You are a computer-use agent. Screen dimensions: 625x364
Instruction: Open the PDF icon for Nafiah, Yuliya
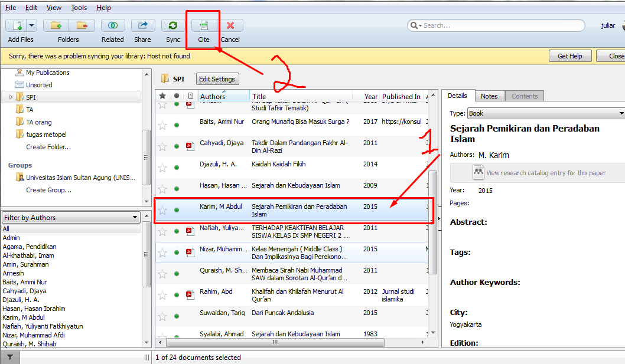tap(190, 231)
